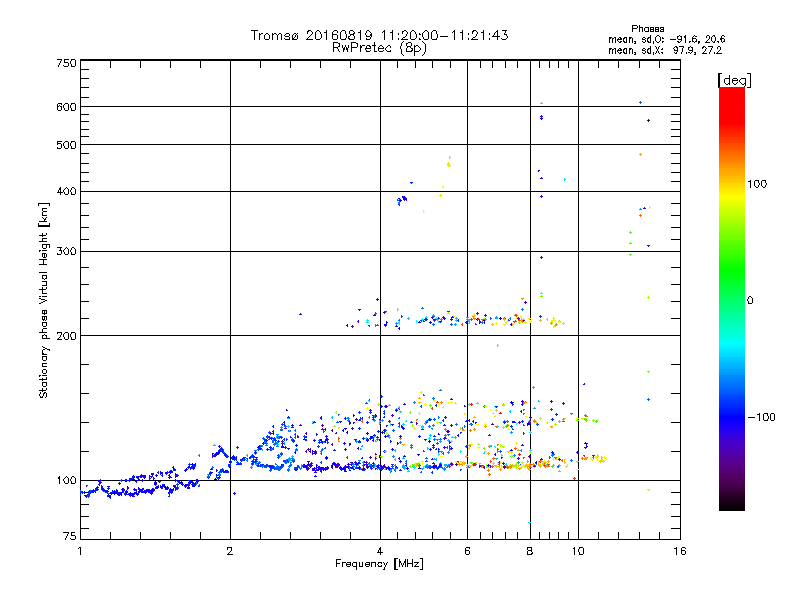Click the 'RwPretec (8p)' subtitle

click(x=379, y=48)
